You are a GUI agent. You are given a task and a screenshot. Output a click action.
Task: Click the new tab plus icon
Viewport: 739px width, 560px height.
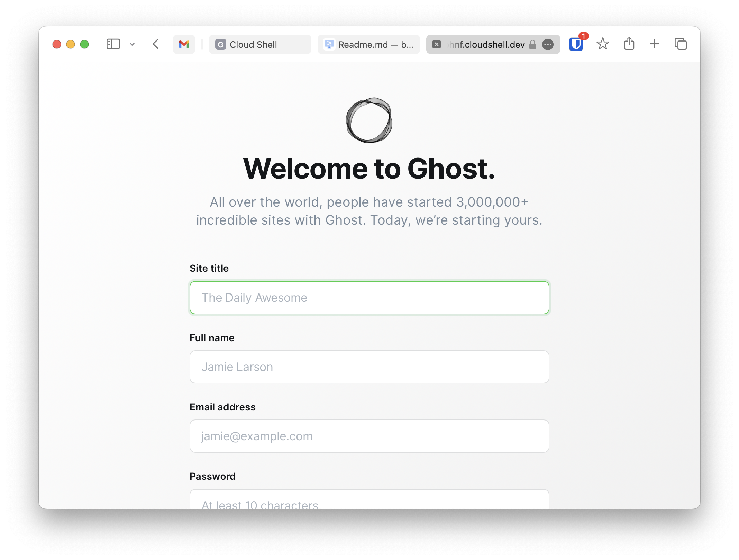coord(654,45)
